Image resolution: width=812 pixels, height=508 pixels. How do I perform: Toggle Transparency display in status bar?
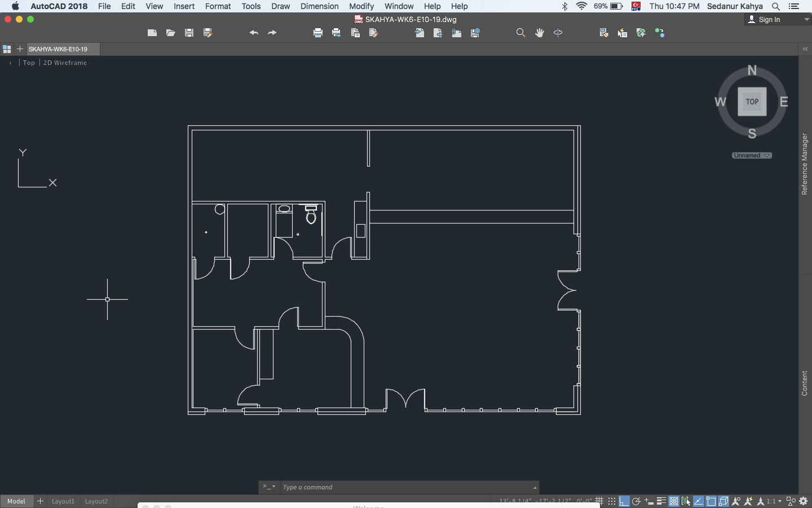[674, 501]
